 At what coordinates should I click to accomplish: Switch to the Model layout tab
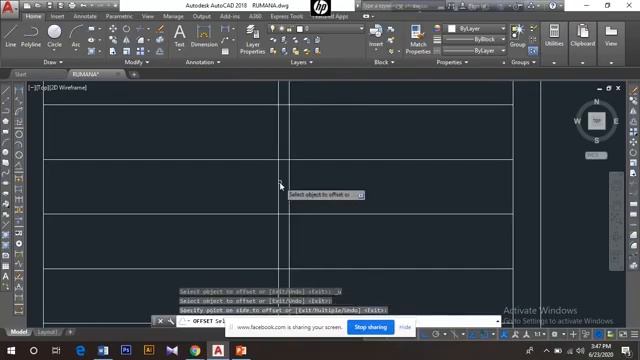pos(18,332)
